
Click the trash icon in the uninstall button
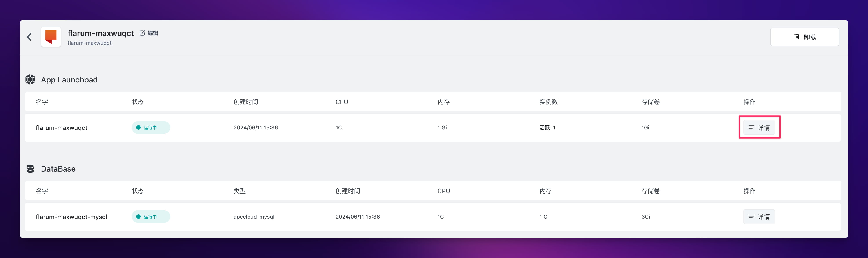(x=797, y=37)
